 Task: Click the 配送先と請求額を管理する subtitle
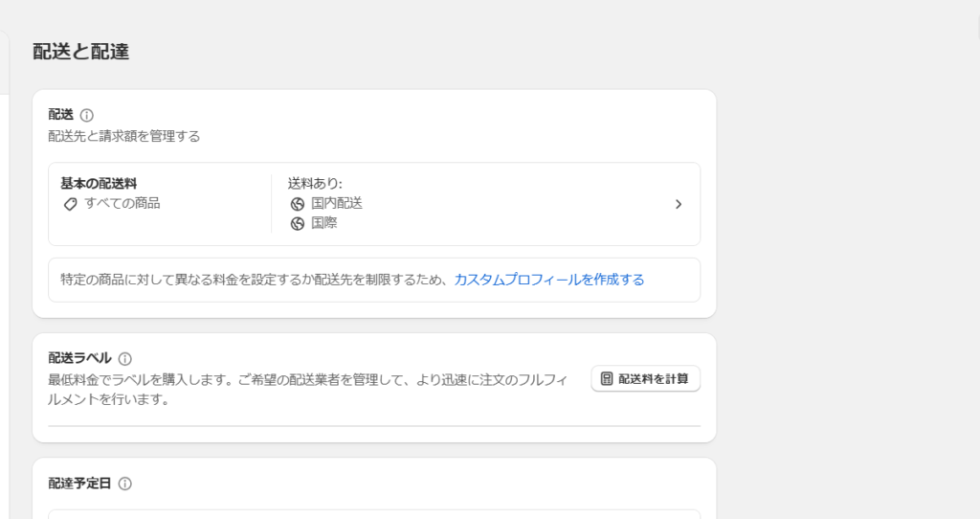pyautogui.click(x=124, y=136)
